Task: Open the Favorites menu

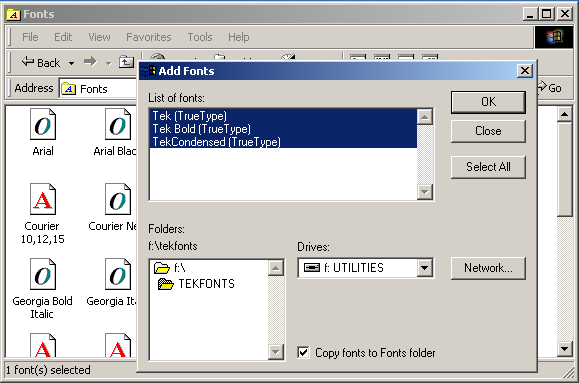Action: point(149,37)
